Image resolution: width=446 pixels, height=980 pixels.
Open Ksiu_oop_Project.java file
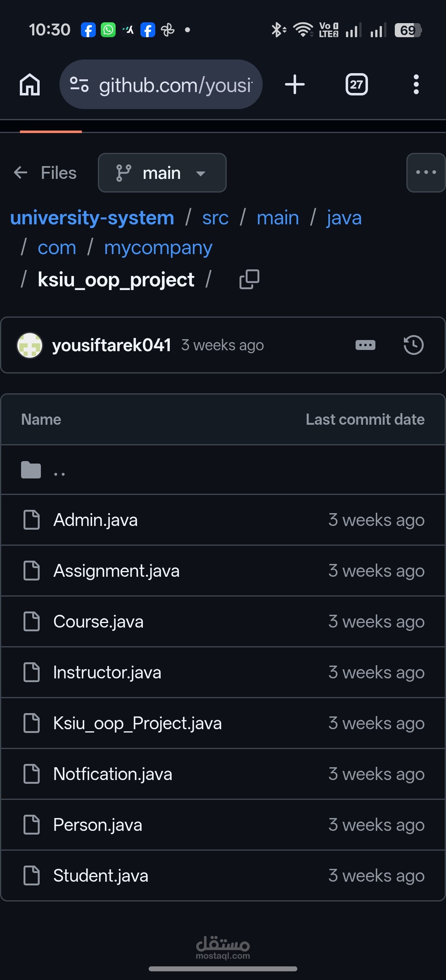(138, 723)
